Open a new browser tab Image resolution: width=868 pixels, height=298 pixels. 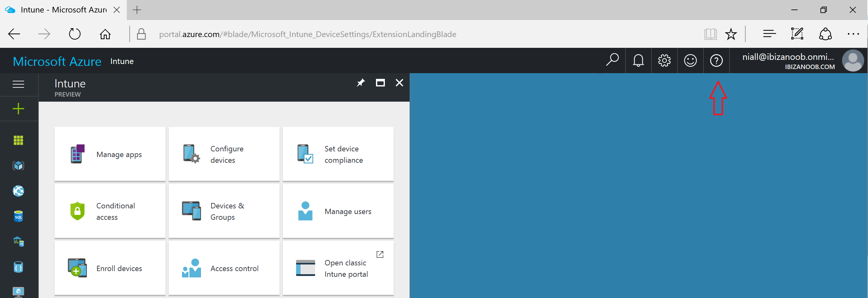[137, 10]
